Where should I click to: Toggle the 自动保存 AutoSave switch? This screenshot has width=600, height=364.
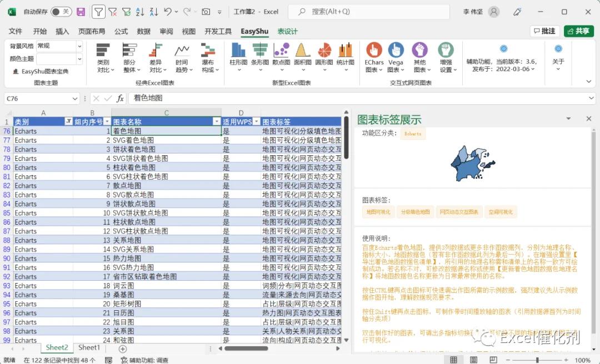(61, 12)
